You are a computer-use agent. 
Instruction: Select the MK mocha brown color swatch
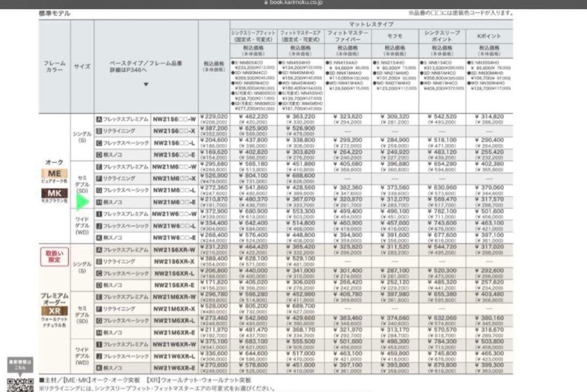[x=54, y=193]
